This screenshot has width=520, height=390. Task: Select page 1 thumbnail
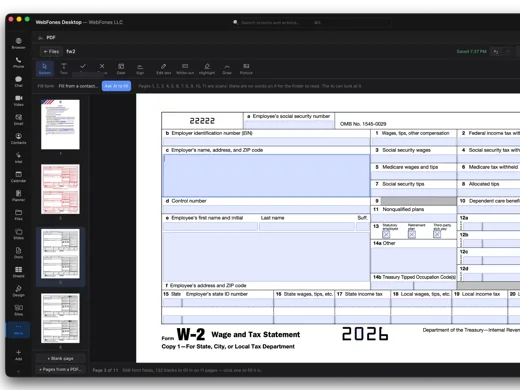[60, 124]
